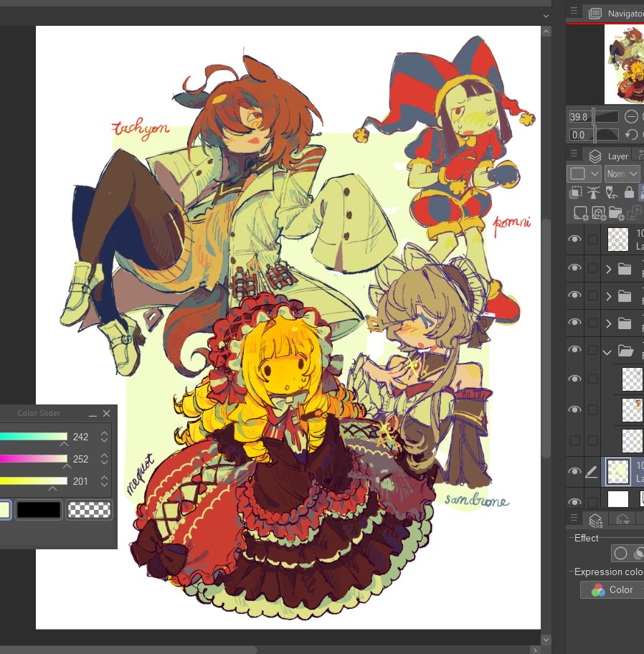Hide the white Paper layer eye icon
This screenshot has width=644, height=654.
[574, 501]
